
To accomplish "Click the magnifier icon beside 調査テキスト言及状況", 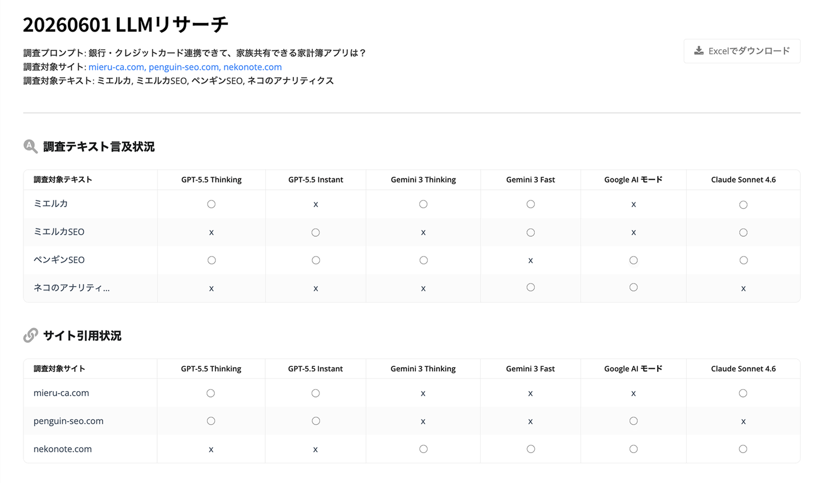I will (x=30, y=146).
